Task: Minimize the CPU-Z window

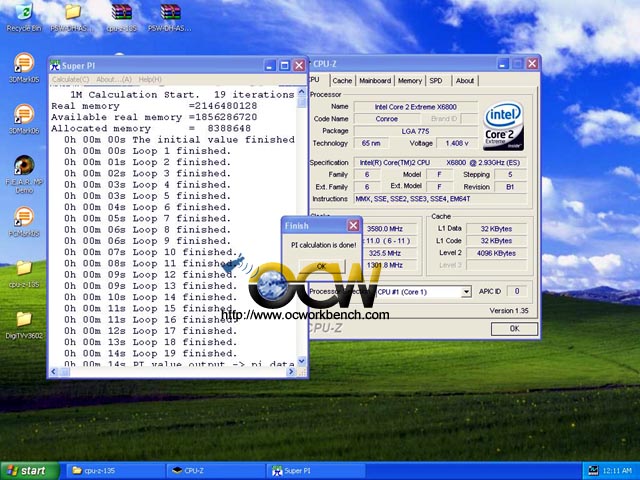Action: click(x=503, y=64)
